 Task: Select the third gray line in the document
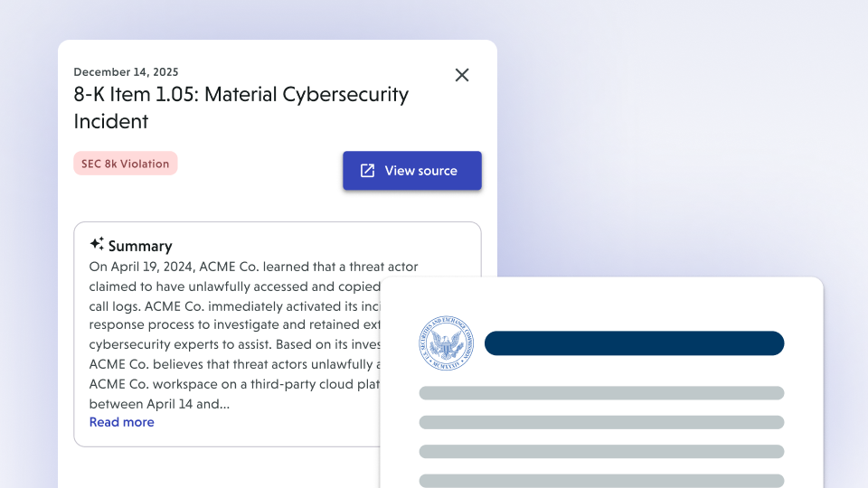[x=601, y=451]
